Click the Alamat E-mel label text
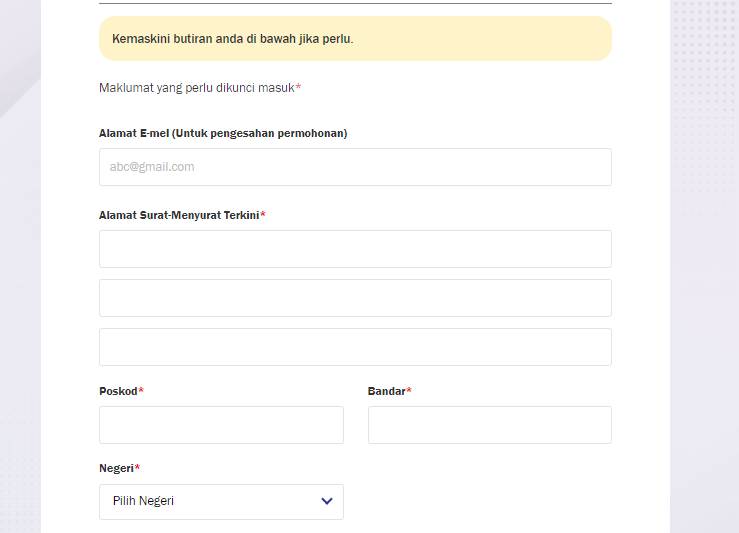Image resolution: width=739 pixels, height=533 pixels. pos(223,133)
